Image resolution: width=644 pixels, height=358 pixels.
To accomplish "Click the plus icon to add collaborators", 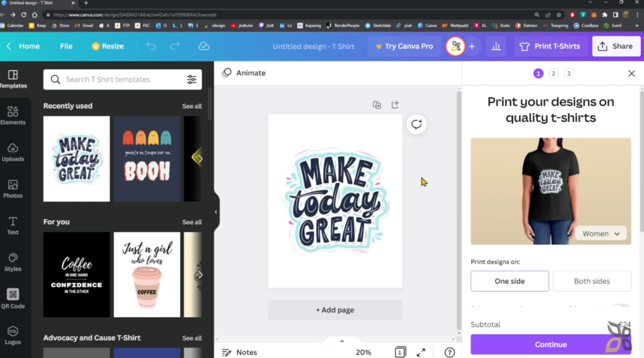I will tap(472, 46).
